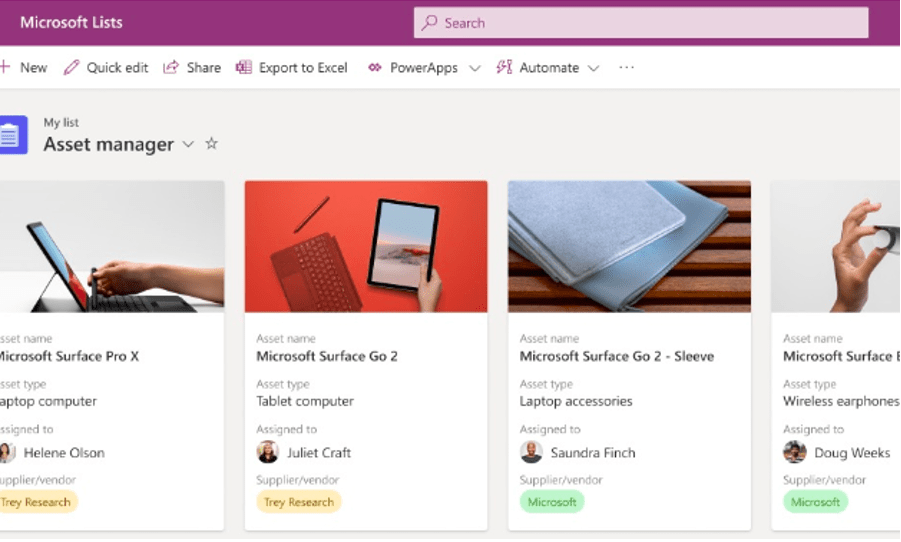Click the New plus icon
This screenshot has width=901, height=542.
5,67
